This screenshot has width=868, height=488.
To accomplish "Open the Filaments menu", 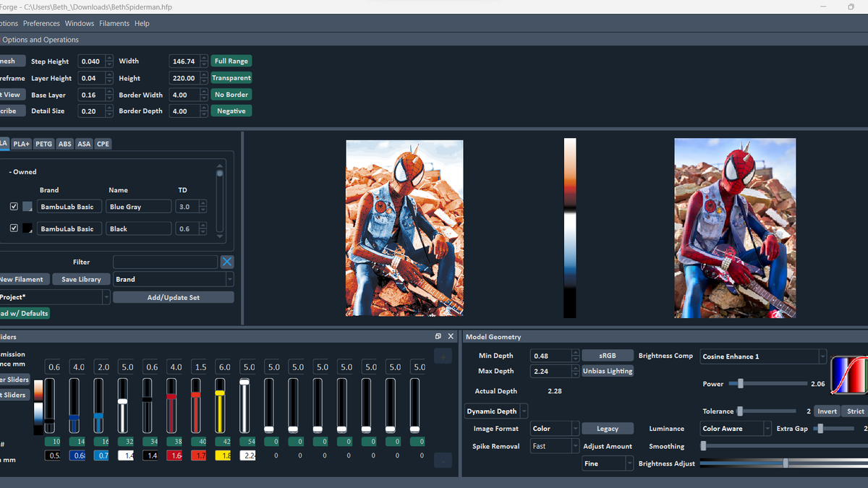I will 114,23.
